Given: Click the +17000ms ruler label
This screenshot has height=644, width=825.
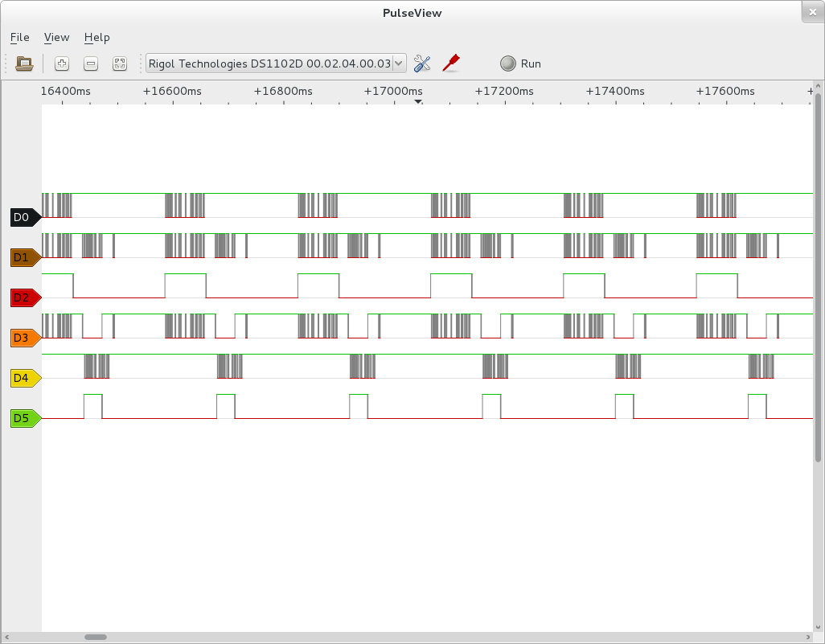Looking at the screenshot, I should pos(393,91).
